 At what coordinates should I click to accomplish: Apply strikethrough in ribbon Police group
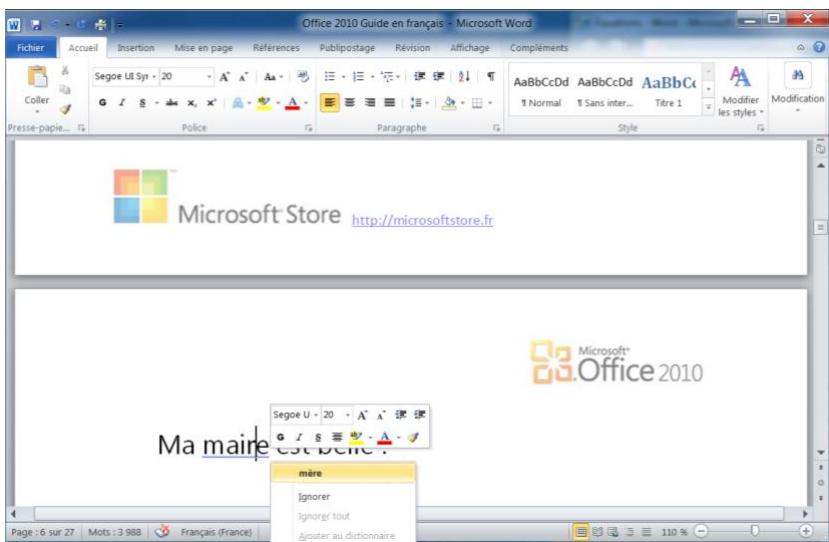coord(171,103)
